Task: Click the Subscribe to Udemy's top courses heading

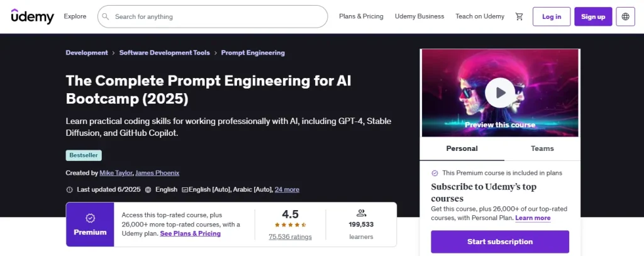Action: (x=484, y=192)
